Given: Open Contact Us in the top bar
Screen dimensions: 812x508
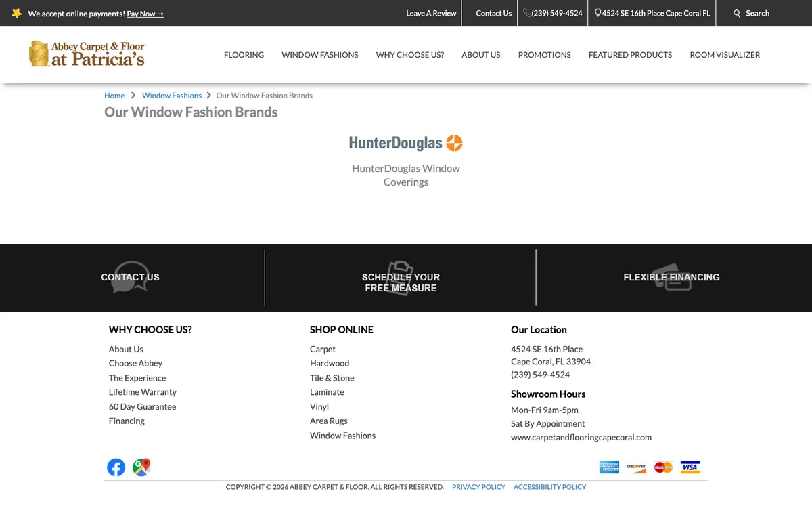Looking at the screenshot, I should (494, 13).
